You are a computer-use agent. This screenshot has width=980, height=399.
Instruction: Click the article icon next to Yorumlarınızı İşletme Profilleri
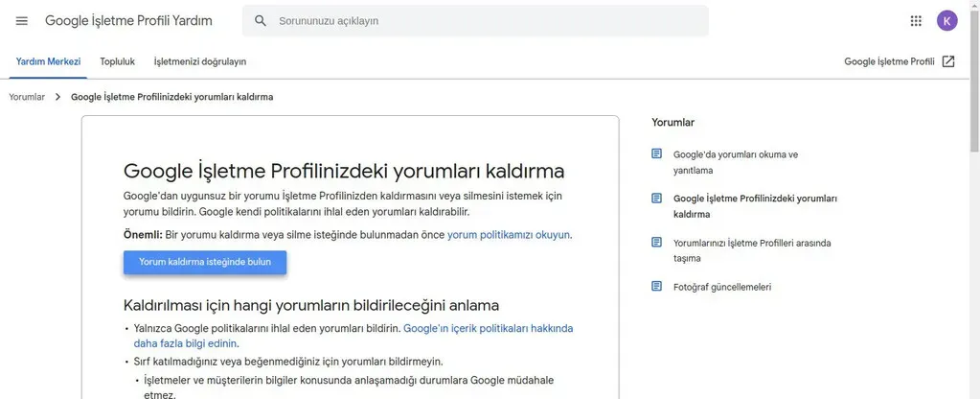click(x=656, y=242)
